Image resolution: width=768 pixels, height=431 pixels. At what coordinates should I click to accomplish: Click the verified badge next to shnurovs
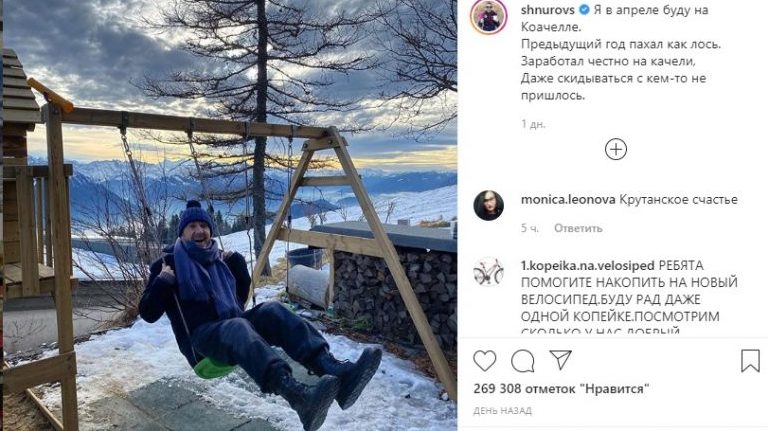(584, 10)
